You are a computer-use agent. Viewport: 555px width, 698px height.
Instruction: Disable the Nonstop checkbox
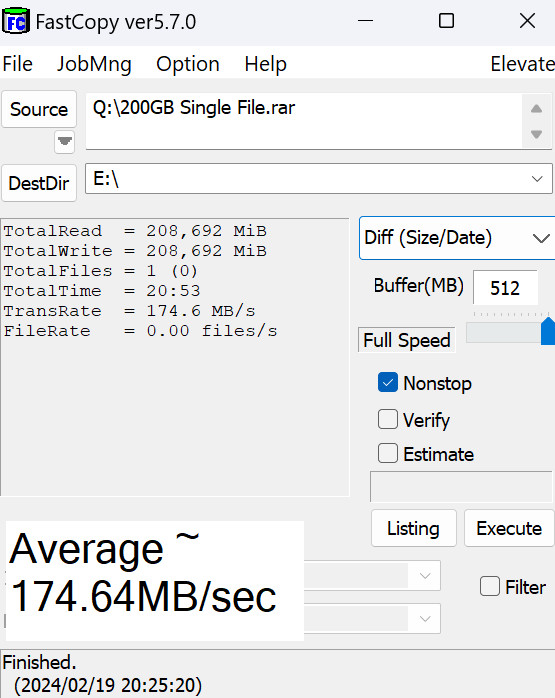pos(388,383)
